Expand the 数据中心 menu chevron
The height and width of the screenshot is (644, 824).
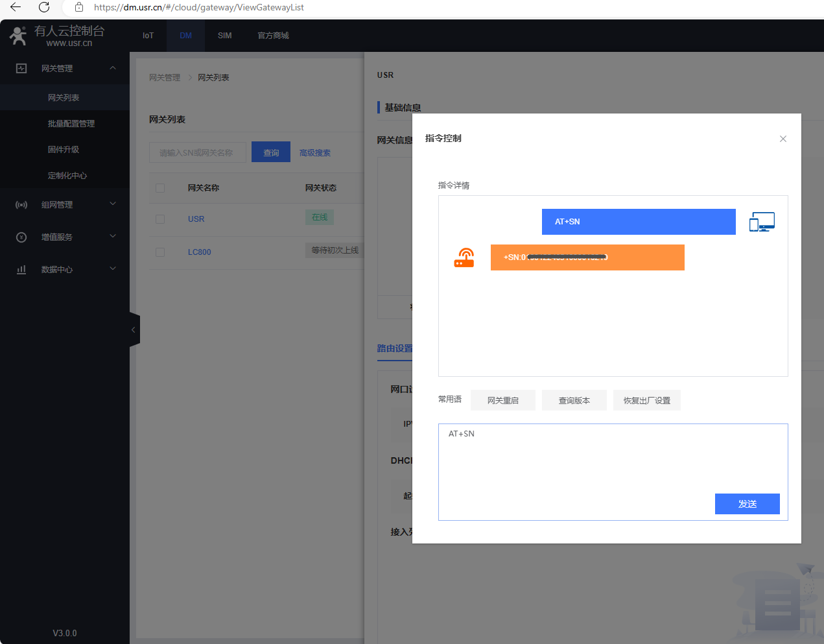pyautogui.click(x=113, y=268)
